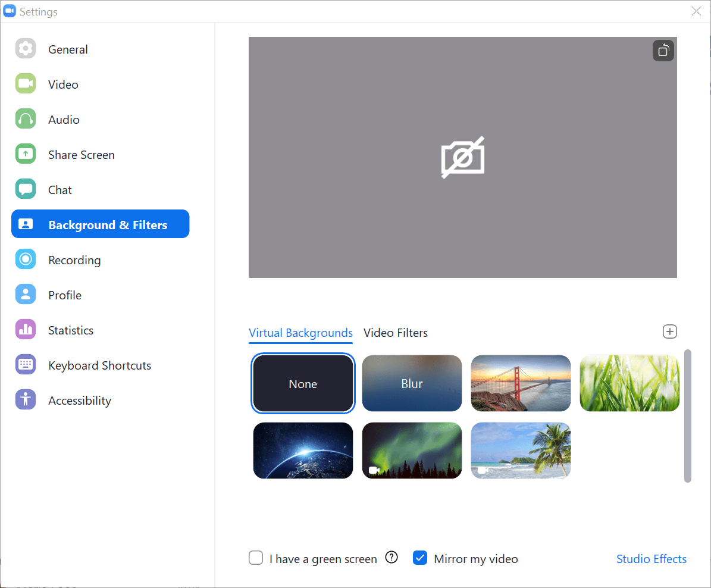Enable 'I have a green screen'

click(x=255, y=558)
